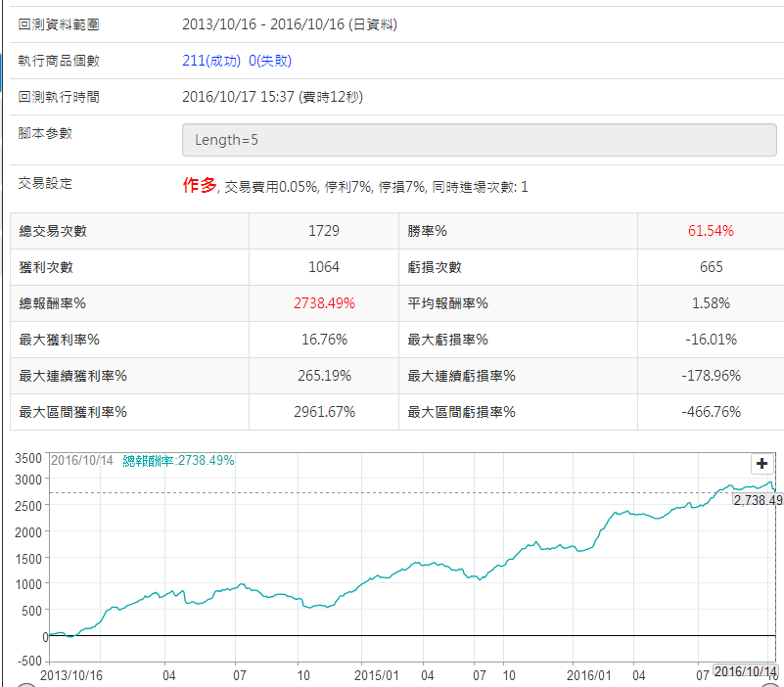Click the 1064 profitable trades count
The width and height of the screenshot is (784, 687).
coord(323,267)
